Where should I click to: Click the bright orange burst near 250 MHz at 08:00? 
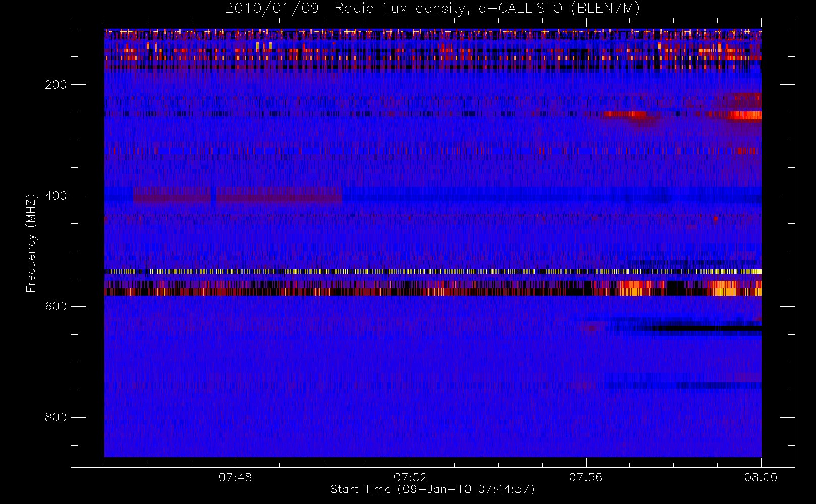coord(745,115)
